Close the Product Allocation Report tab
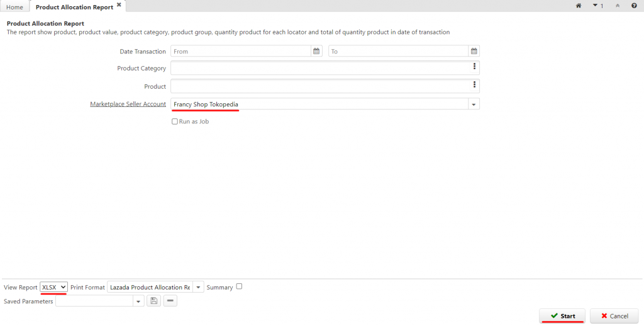The image size is (644, 326). click(119, 5)
